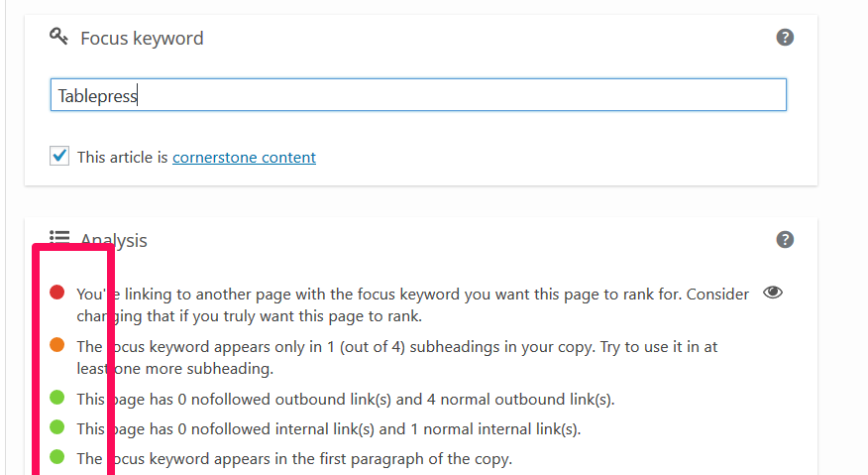Click the red bullet for linking warning
This screenshot has height=475, width=868.
57,293
